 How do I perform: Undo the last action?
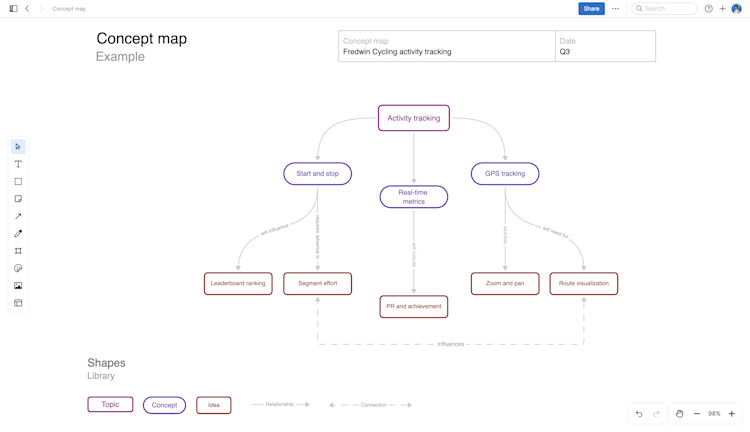[639, 414]
